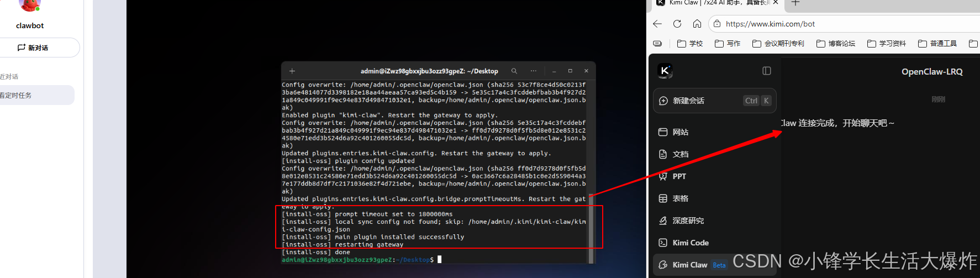Open the 写作 bookmarks folder
This screenshot has height=278, width=980.
(x=728, y=44)
